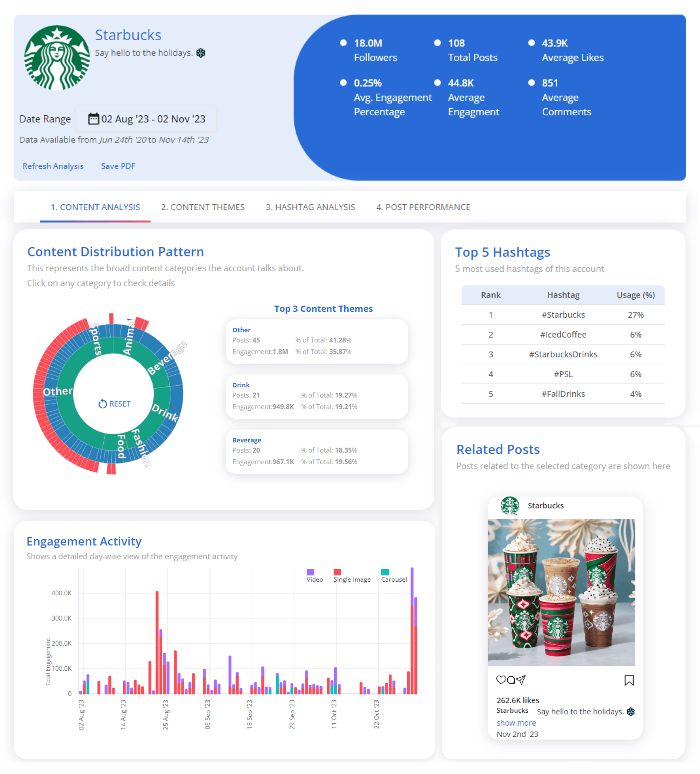700x774 pixels.
Task: Open the Beverage content theme card
Action: (x=317, y=451)
